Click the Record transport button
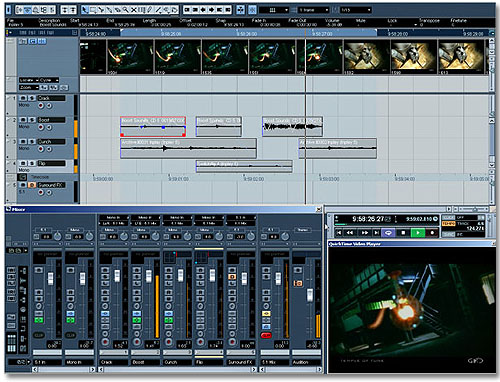This screenshot has width=500, height=382. [432, 233]
